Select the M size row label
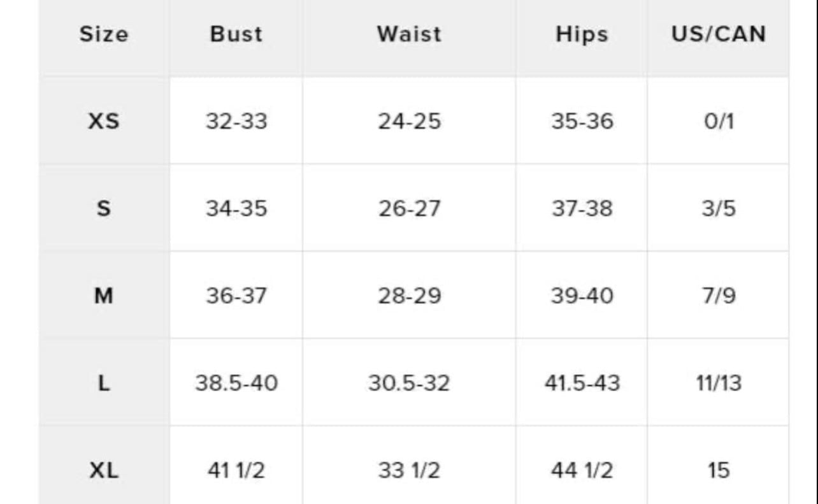 pyautogui.click(x=104, y=296)
